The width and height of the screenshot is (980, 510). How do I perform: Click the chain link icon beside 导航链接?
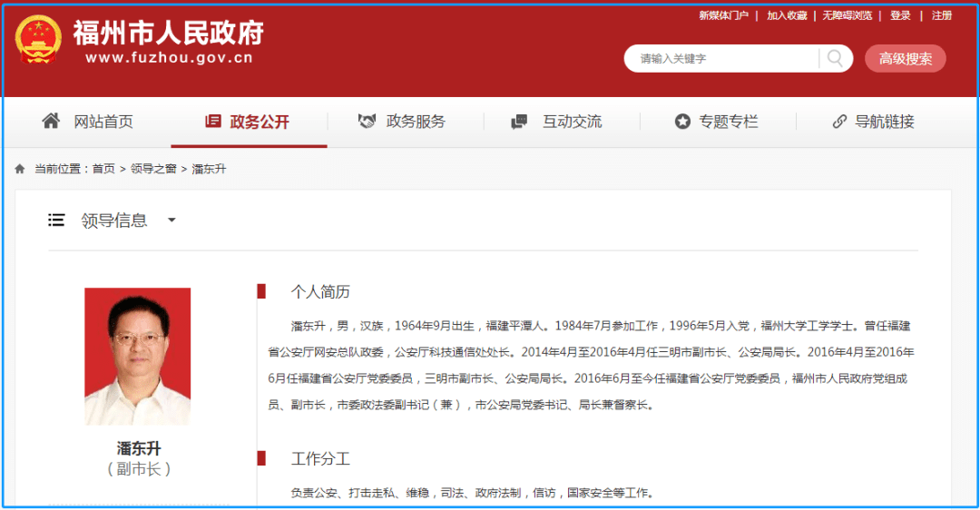[839, 122]
